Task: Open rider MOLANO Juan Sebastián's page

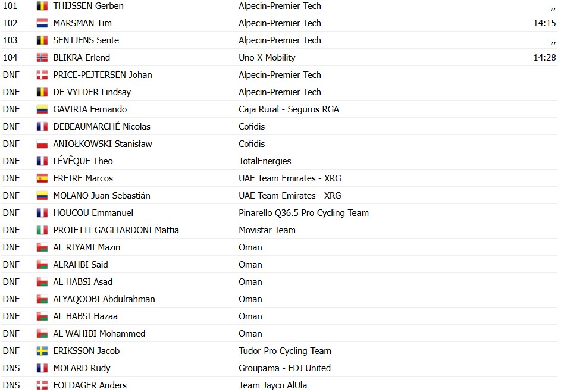Action: tap(101, 196)
